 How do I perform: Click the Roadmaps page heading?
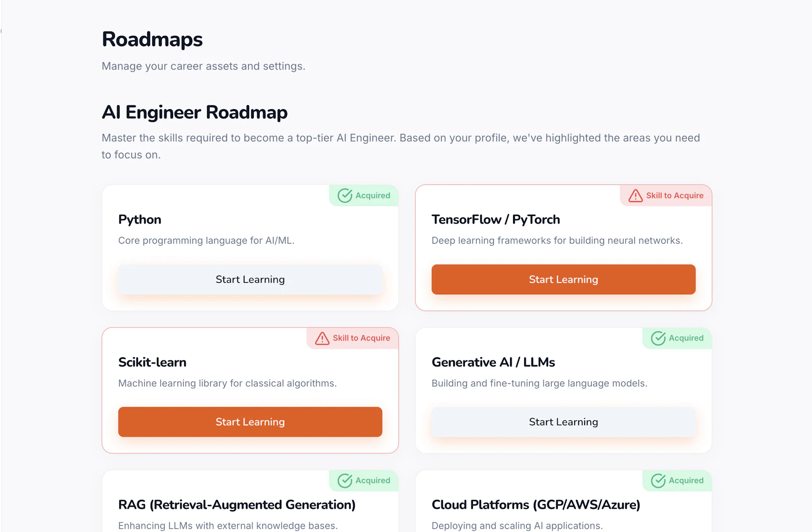152,40
